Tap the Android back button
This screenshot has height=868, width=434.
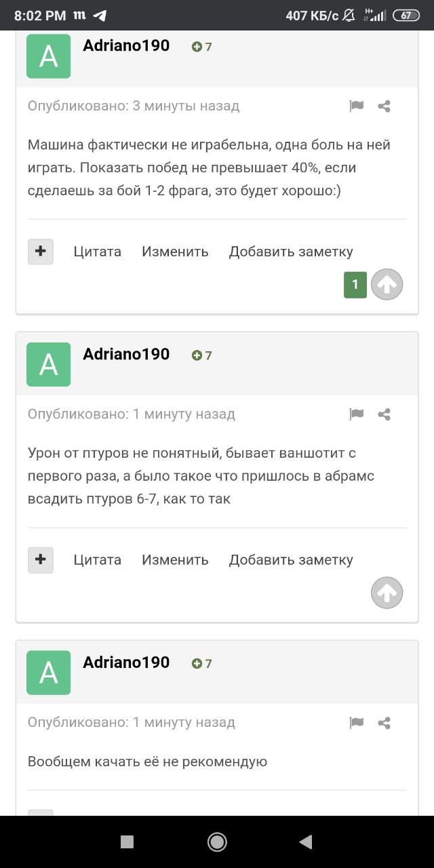tap(305, 842)
